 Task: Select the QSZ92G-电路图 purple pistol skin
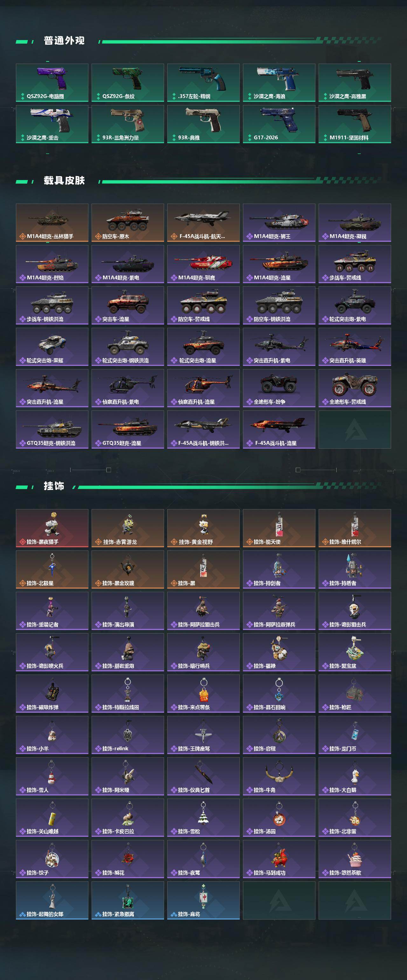52,82
